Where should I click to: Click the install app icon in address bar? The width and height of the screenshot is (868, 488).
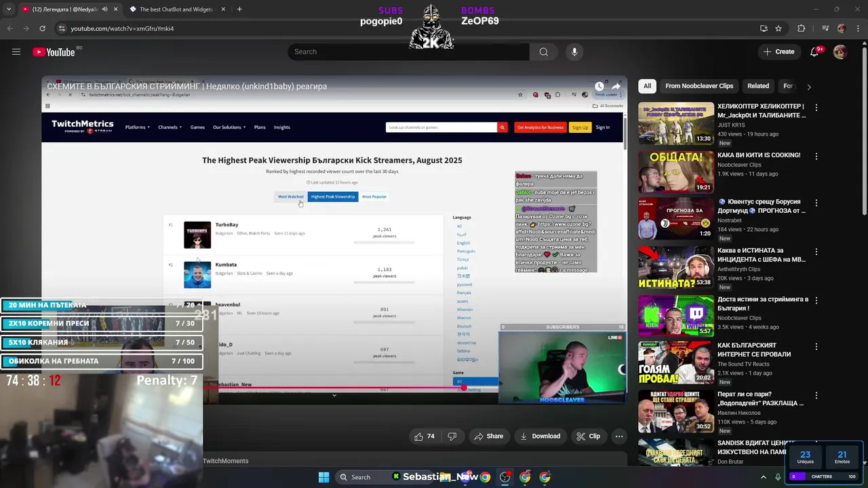764,28
